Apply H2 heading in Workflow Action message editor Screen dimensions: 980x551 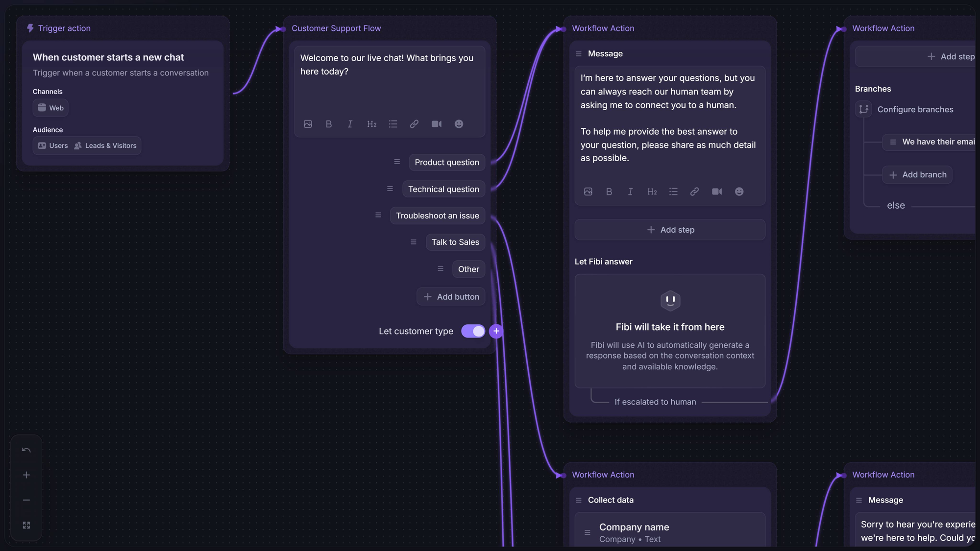[652, 192]
